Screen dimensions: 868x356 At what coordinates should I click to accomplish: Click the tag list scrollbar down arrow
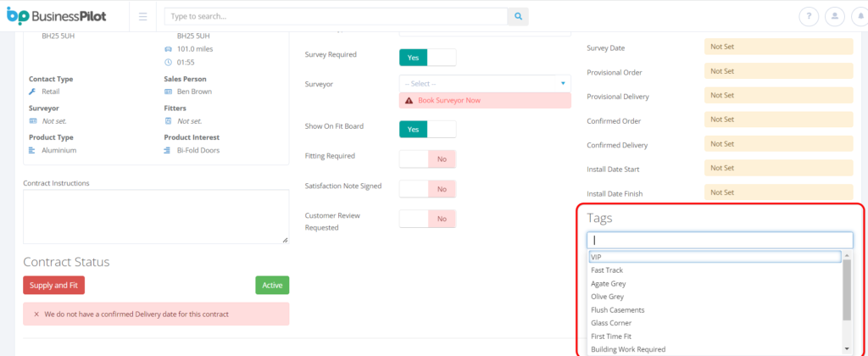[847, 349]
